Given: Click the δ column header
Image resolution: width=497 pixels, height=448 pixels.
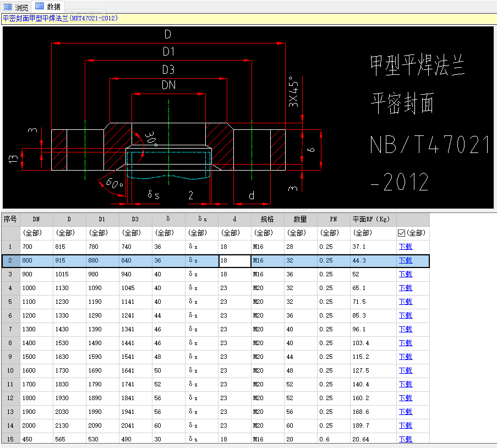Looking at the screenshot, I should [x=168, y=219].
